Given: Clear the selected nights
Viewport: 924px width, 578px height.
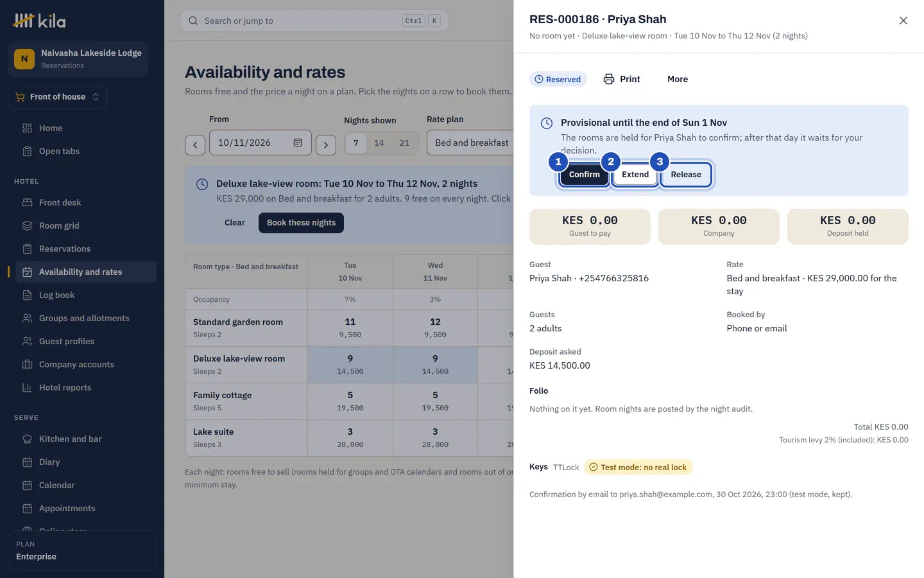Looking at the screenshot, I should 235,222.
